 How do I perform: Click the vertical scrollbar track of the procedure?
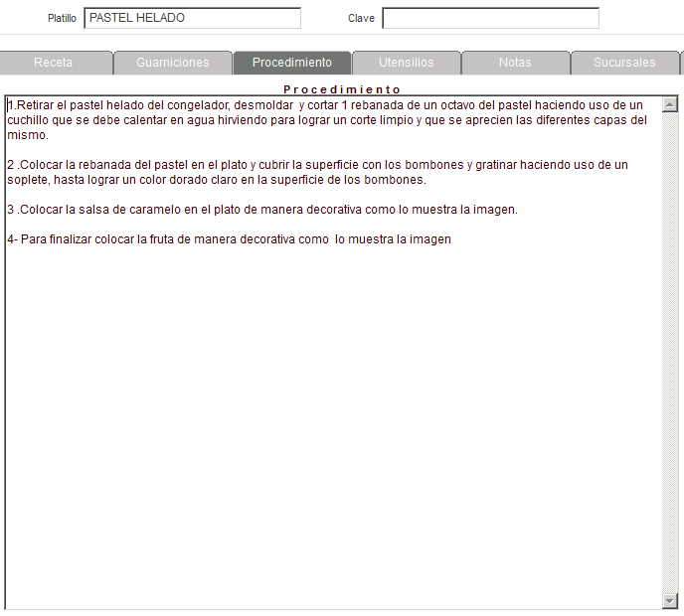point(669,348)
